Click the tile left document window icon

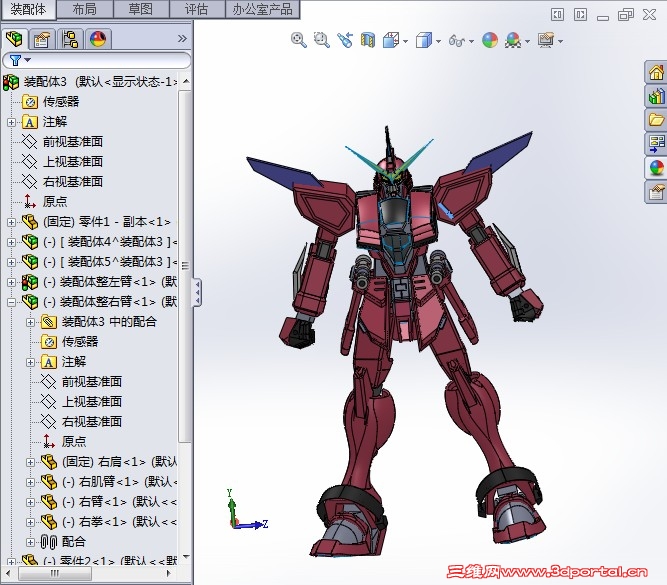557,15
